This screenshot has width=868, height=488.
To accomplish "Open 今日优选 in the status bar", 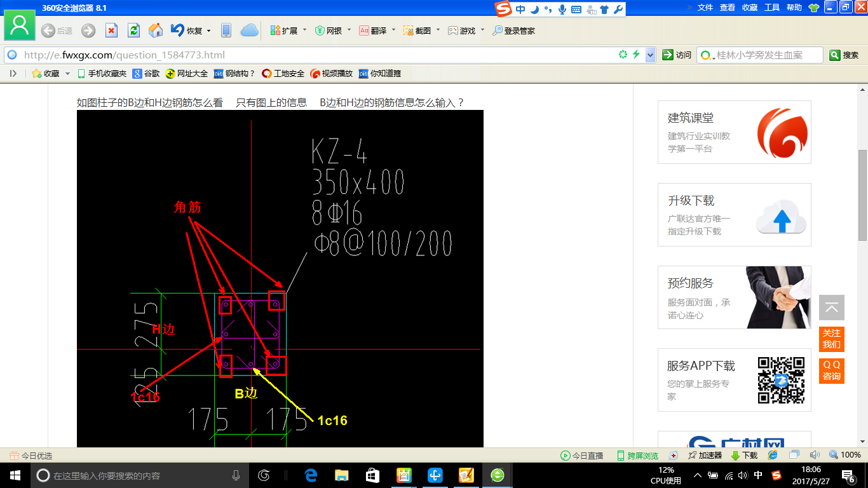I will [31, 456].
